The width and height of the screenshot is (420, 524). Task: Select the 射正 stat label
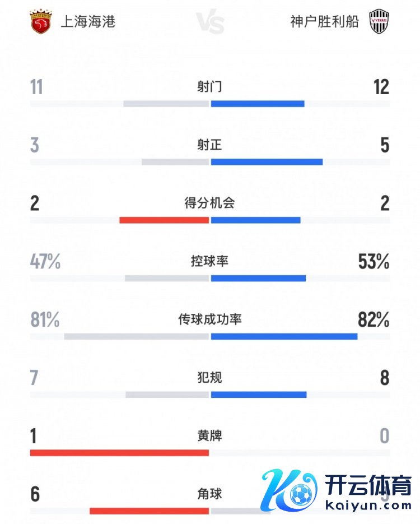pos(210,145)
